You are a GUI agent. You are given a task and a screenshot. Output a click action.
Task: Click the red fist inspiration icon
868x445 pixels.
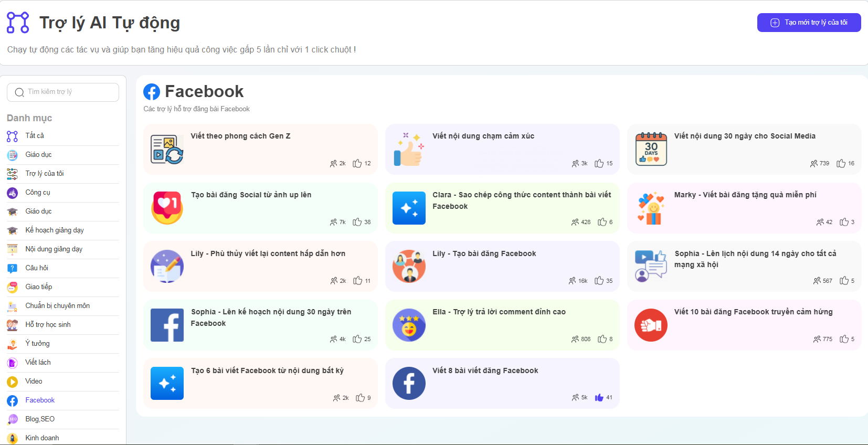point(651,325)
